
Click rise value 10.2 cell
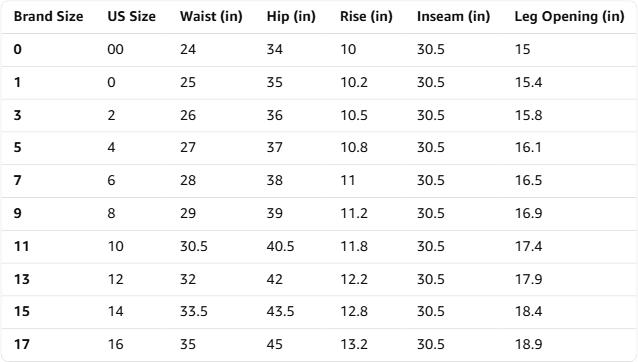click(x=354, y=82)
